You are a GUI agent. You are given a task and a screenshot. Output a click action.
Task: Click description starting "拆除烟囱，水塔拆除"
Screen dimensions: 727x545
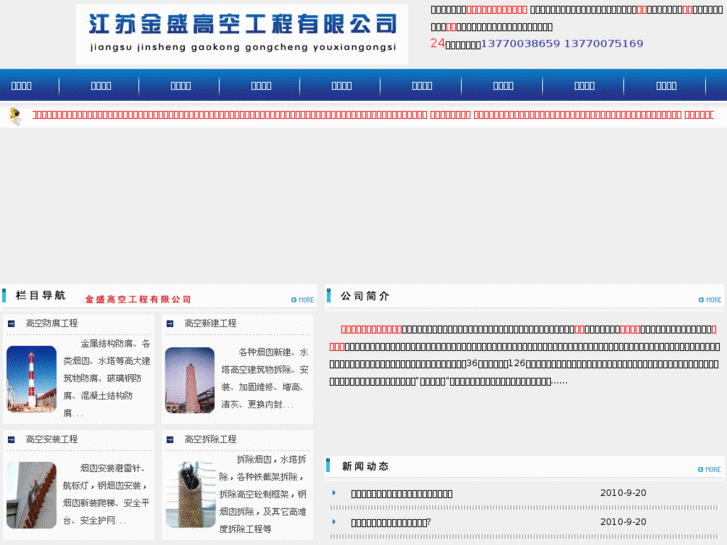pos(262,494)
